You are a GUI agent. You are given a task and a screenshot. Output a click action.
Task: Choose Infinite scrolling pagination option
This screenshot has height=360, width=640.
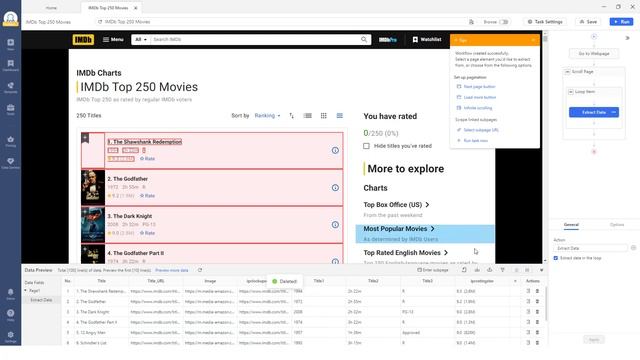[478, 108]
